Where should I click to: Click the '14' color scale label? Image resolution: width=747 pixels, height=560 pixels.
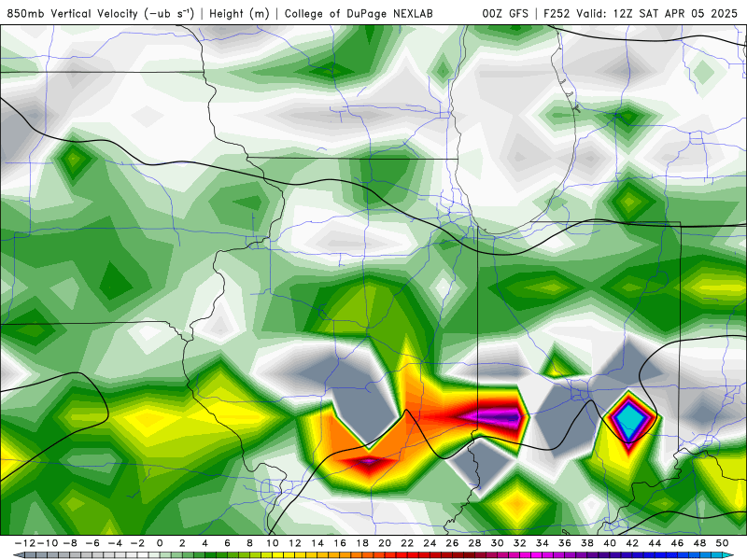click(x=317, y=543)
